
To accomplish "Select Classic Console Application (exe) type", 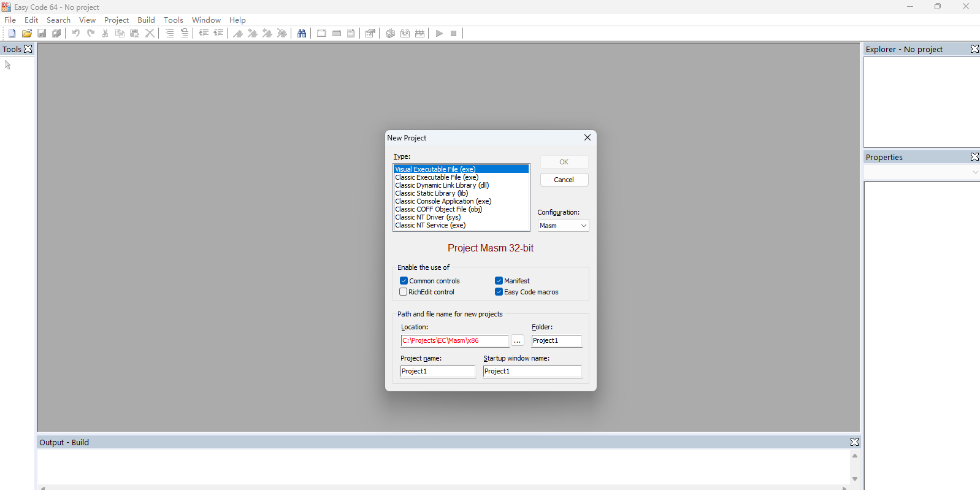I will [443, 201].
